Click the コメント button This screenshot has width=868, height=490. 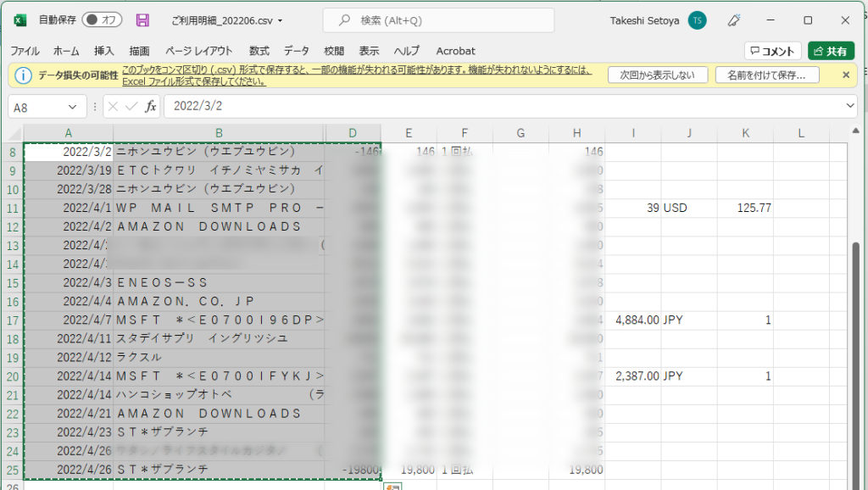773,51
